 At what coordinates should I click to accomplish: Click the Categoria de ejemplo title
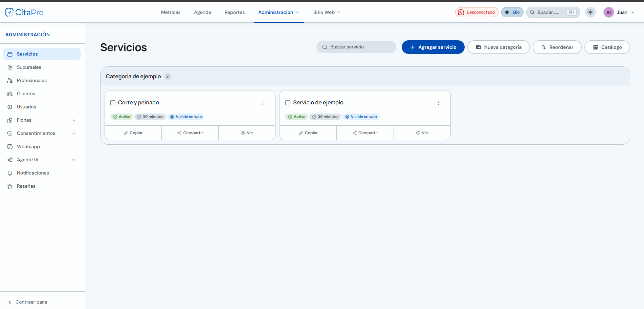[133, 76]
